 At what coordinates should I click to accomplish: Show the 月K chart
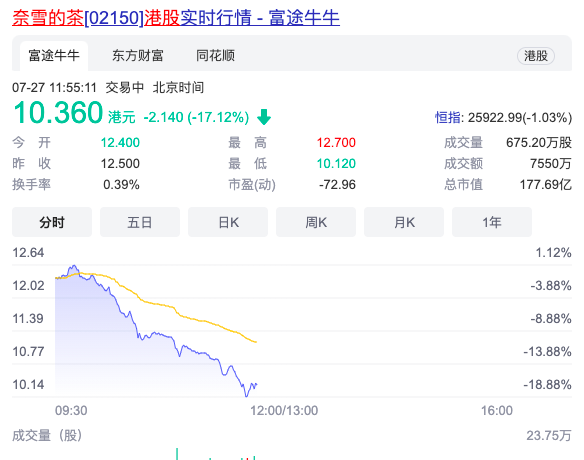(x=404, y=222)
